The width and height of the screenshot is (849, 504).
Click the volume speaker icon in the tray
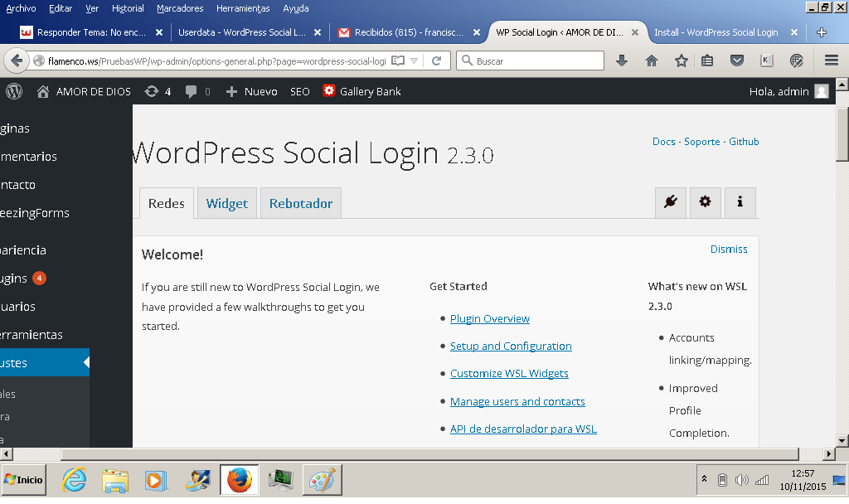(741, 480)
